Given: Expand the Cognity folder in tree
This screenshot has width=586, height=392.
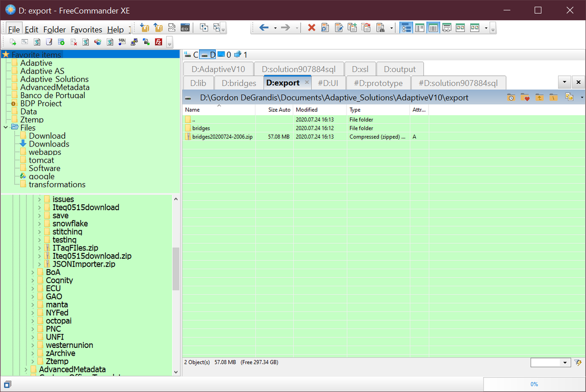Looking at the screenshot, I should tap(32, 280).
